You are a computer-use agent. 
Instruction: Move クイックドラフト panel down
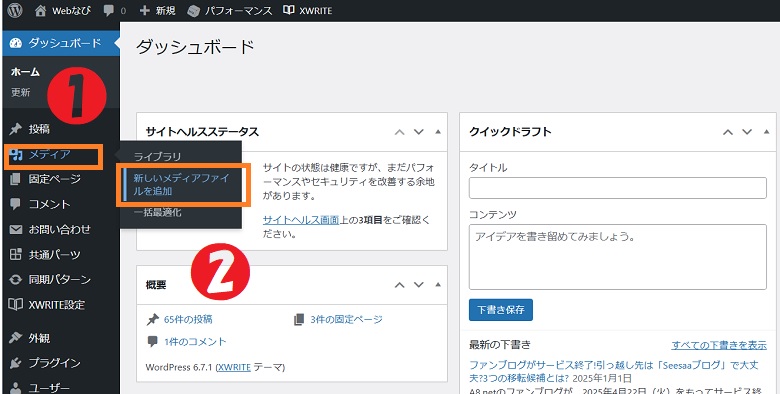(x=747, y=132)
